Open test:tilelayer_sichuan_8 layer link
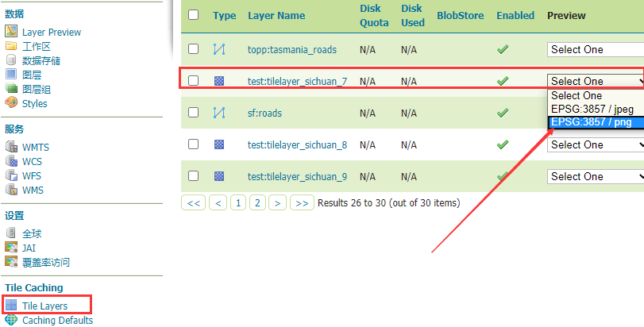Image resolution: width=644 pixels, height=327 pixels. click(297, 144)
